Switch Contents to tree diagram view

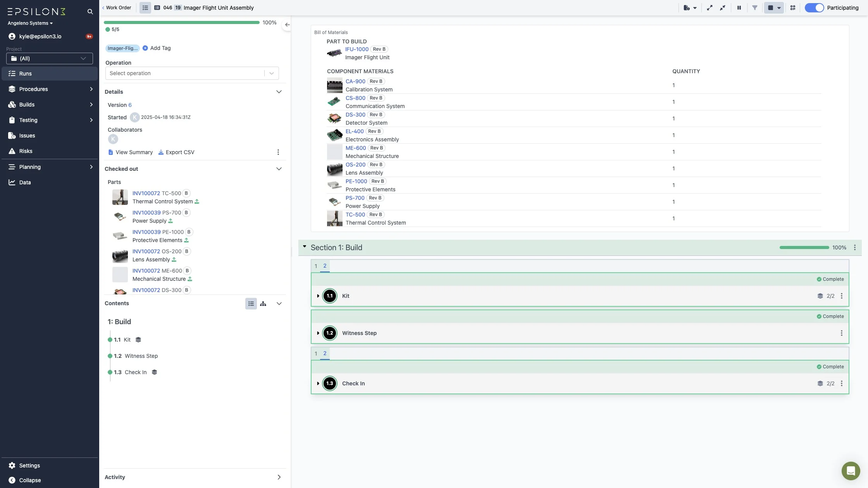point(263,304)
